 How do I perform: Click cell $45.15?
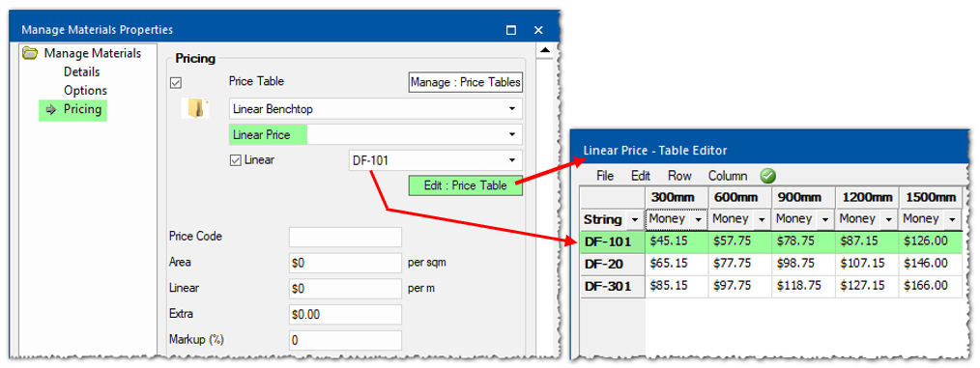(x=677, y=241)
